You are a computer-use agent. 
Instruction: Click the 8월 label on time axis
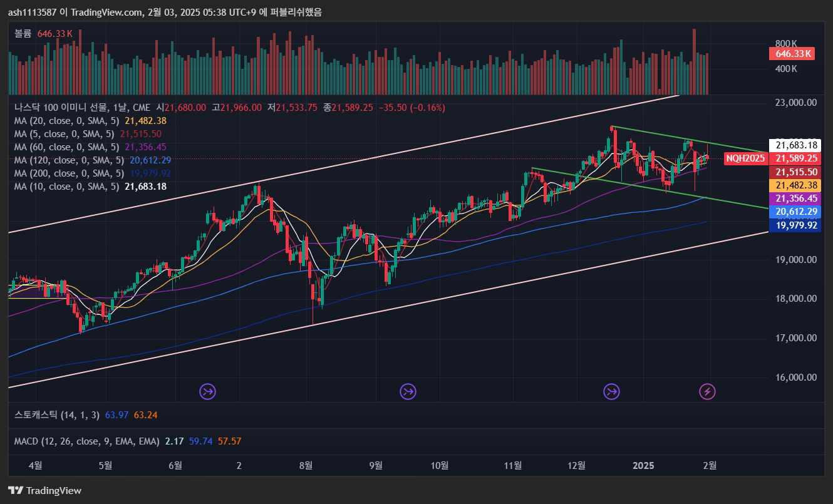pos(306,465)
